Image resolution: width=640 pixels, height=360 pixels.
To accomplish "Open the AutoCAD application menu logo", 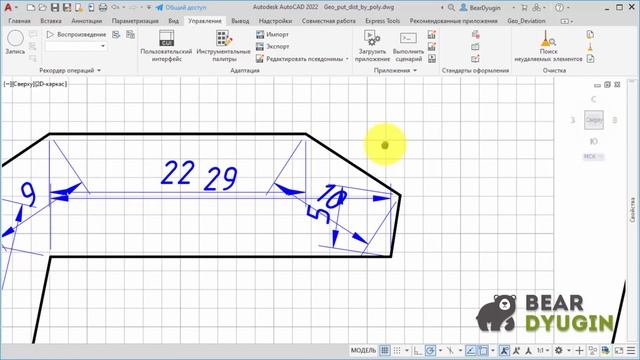I will point(8,7).
